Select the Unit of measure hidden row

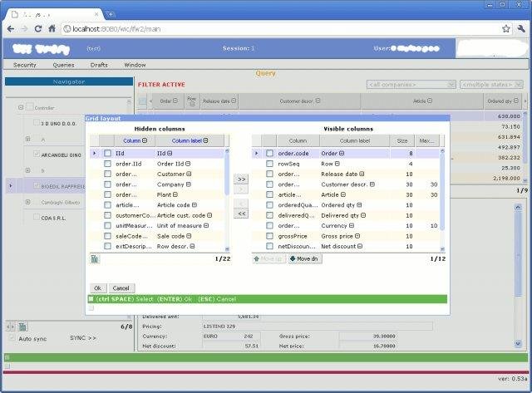click(x=159, y=226)
